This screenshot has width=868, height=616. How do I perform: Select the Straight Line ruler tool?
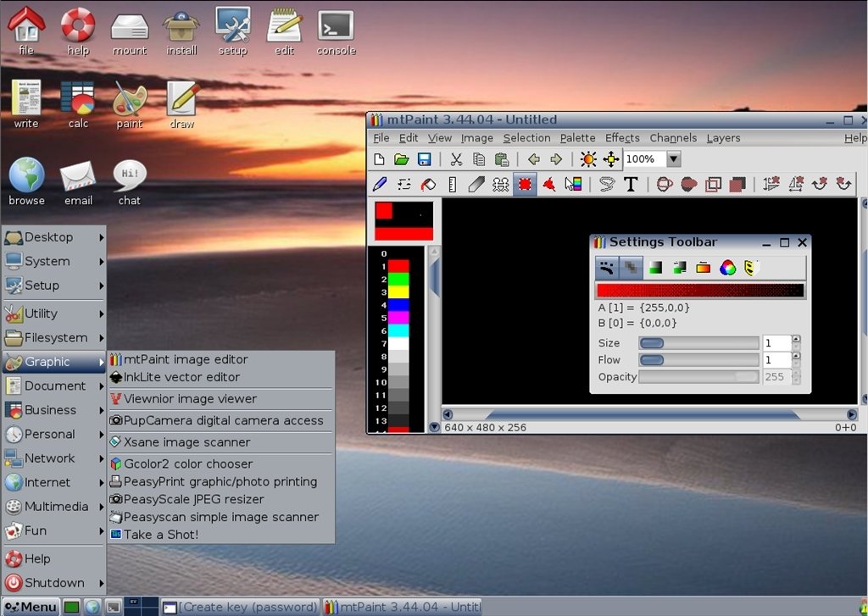453,184
